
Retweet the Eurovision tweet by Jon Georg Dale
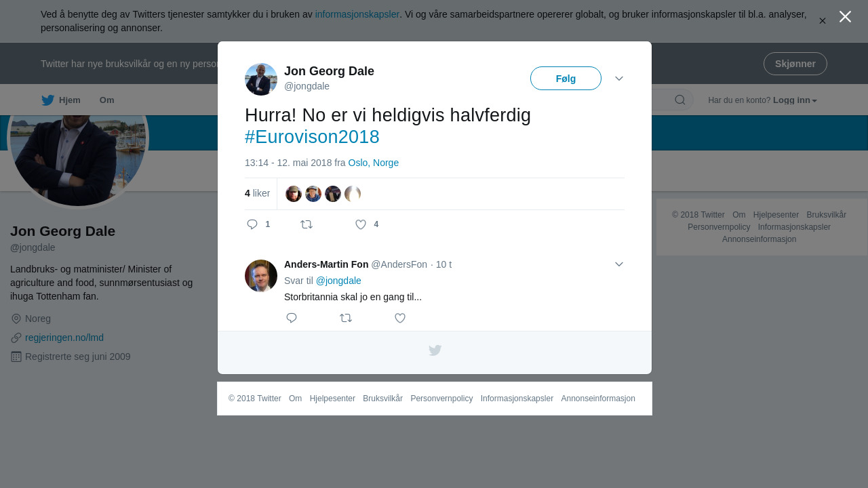pos(307,224)
